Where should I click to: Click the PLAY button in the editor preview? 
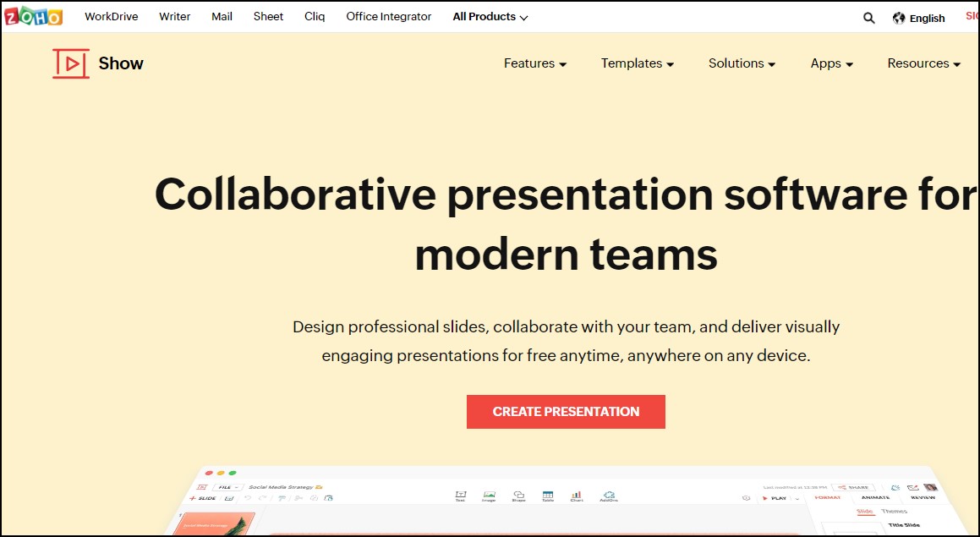coord(773,498)
